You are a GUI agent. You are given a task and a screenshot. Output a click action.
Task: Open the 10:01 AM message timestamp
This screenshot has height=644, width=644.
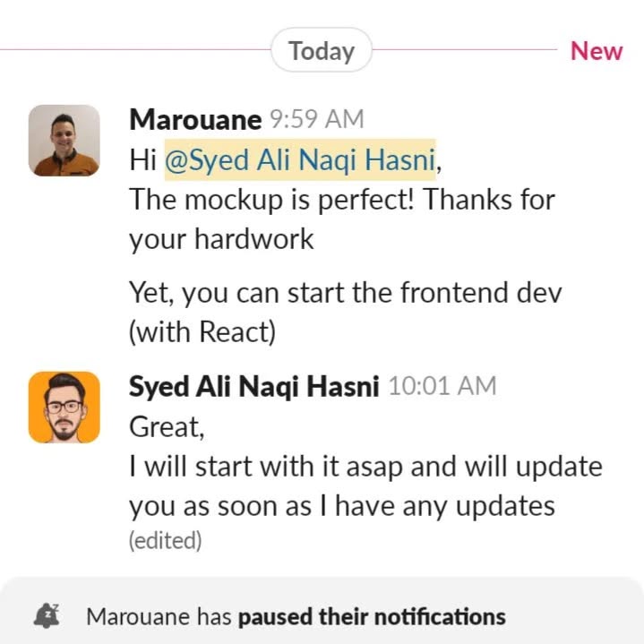pos(442,386)
